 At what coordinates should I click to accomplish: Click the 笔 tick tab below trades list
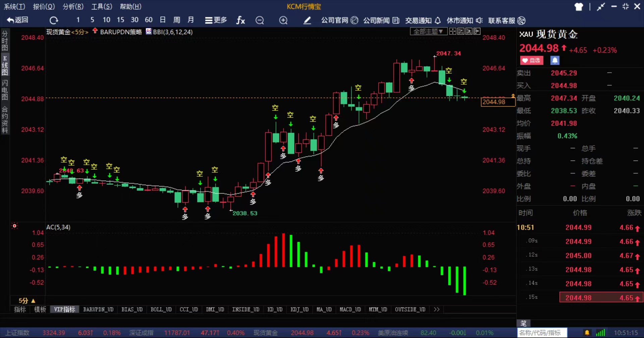[x=524, y=324]
